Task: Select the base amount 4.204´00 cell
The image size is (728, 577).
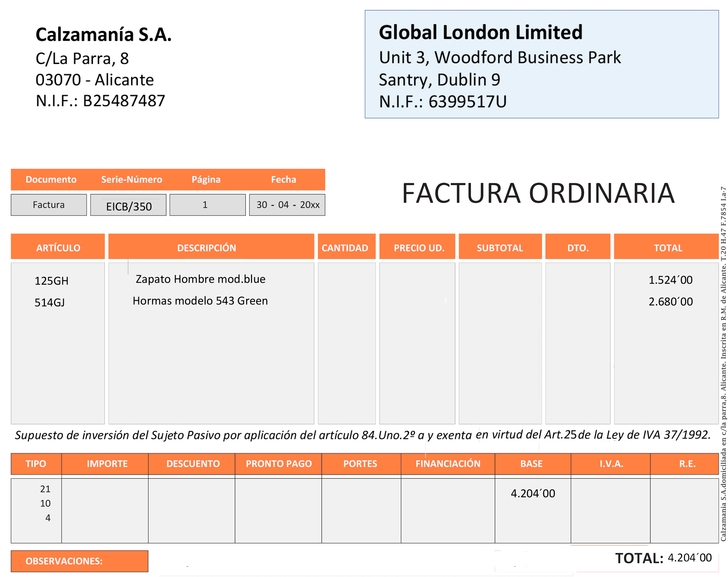Action: [533, 494]
